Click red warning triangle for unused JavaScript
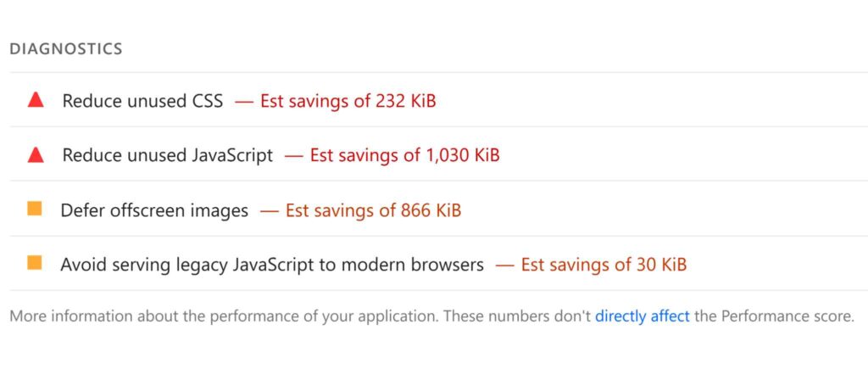 coord(36,154)
